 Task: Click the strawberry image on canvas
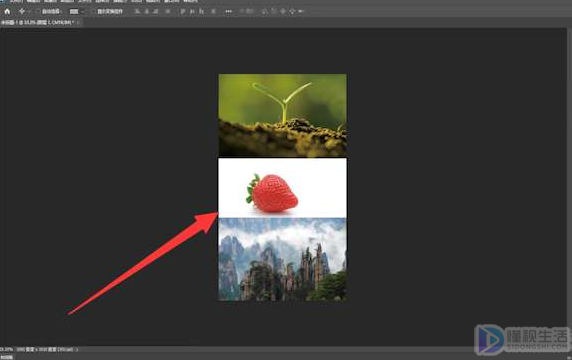pyautogui.click(x=282, y=188)
